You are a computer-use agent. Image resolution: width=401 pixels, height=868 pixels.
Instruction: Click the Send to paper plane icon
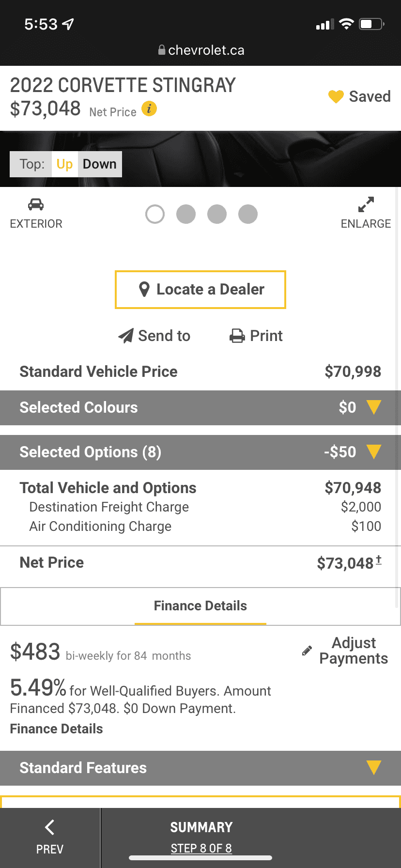(126, 336)
